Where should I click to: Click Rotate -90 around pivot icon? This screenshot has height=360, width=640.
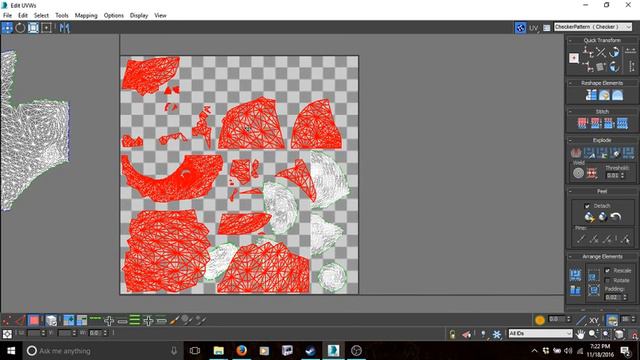(x=614, y=67)
